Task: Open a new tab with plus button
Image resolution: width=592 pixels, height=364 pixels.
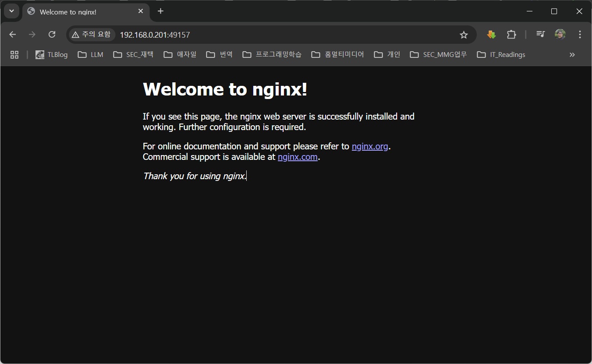Action: (x=160, y=11)
